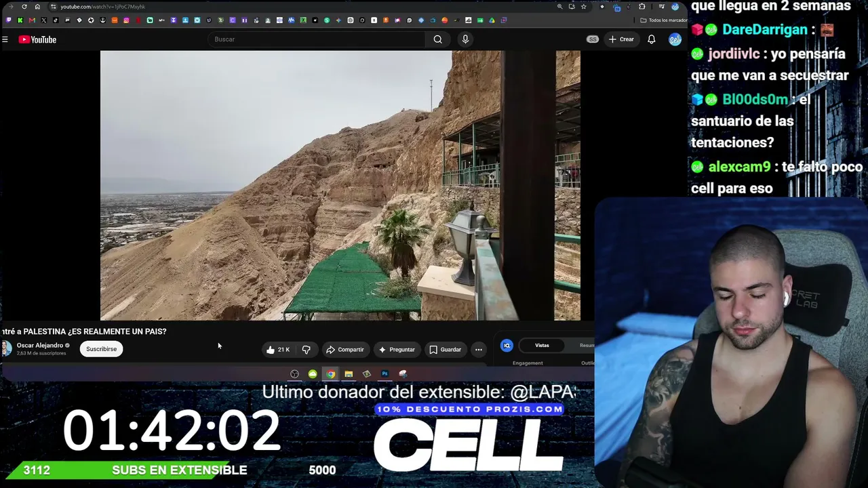Open File Explorer from the taskbar
Viewport: 868px width, 488px height.
pos(349,374)
